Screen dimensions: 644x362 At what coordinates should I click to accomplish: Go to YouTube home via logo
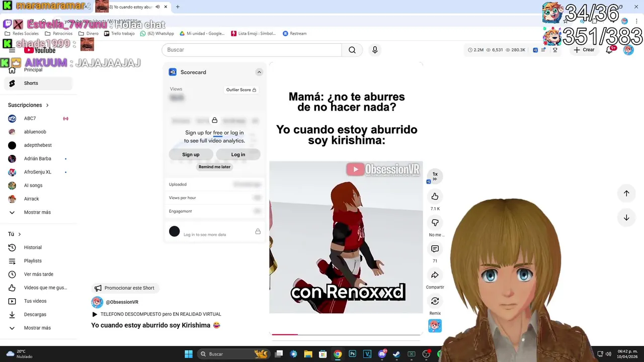[40, 50]
